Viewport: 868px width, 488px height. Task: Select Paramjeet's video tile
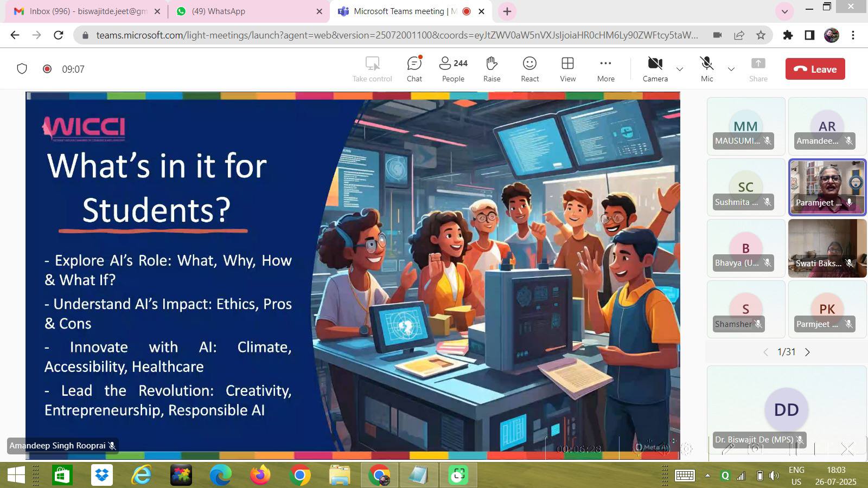(827, 187)
